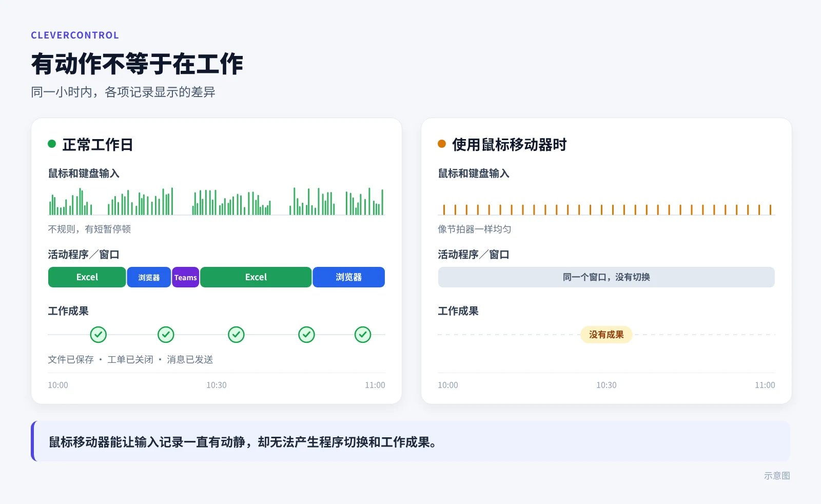
Task: Click the summary sentence 鼠标移动器能让输入记录一直有动静
Action: [146, 442]
